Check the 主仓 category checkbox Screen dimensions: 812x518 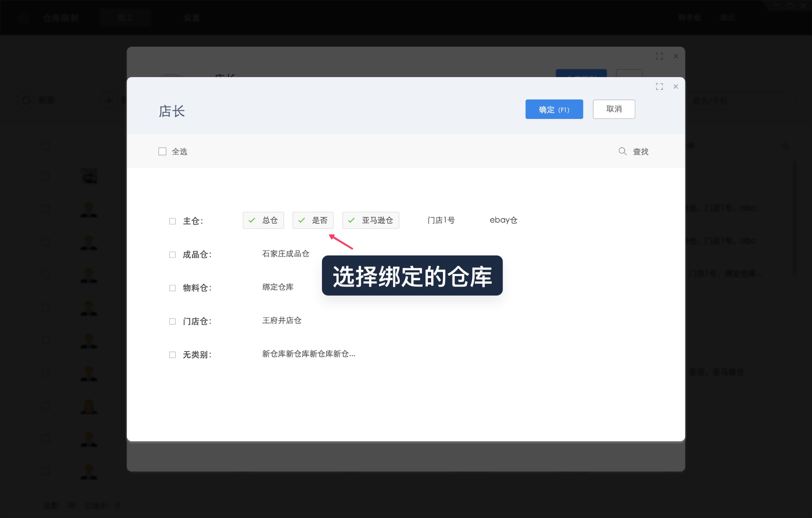(173, 220)
